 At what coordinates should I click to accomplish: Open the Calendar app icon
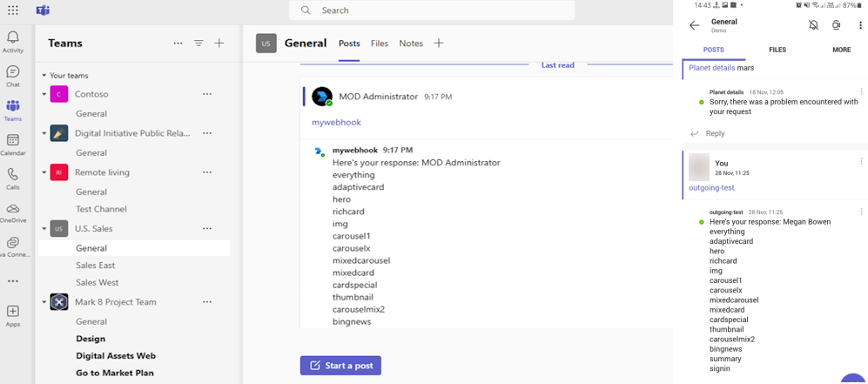pos(13,145)
